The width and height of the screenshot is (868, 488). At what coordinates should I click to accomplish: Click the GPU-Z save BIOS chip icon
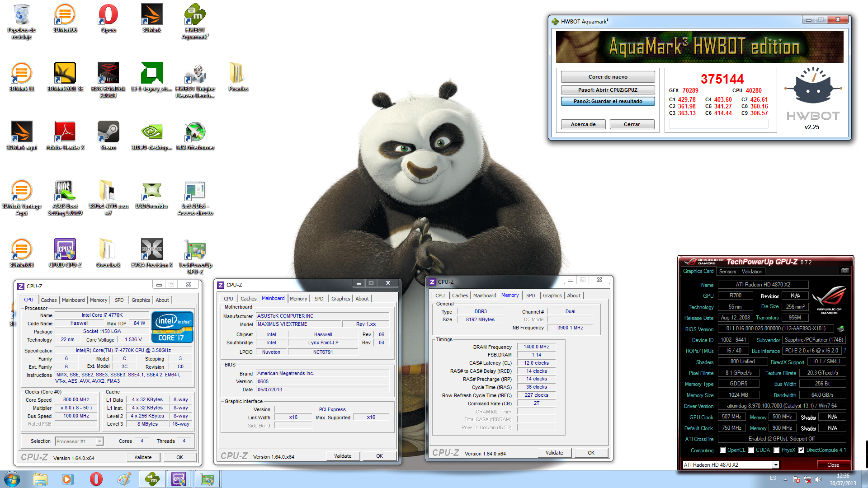click(841, 329)
